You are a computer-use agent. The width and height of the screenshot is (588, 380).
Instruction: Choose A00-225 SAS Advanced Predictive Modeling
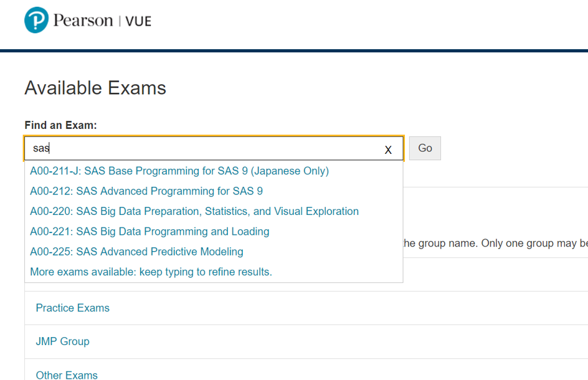(136, 252)
